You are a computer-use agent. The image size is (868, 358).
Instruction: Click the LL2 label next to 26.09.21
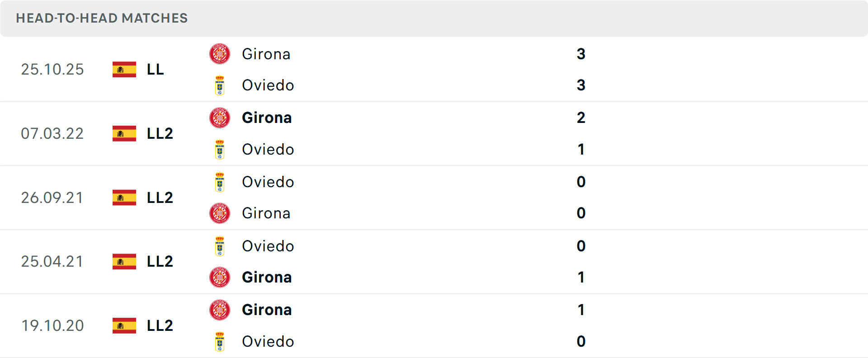[159, 198]
